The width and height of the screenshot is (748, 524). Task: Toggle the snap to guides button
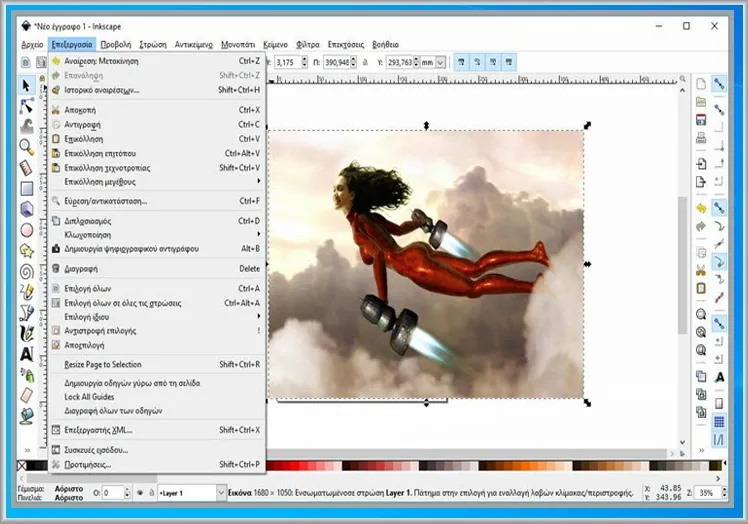pos(719,440)
